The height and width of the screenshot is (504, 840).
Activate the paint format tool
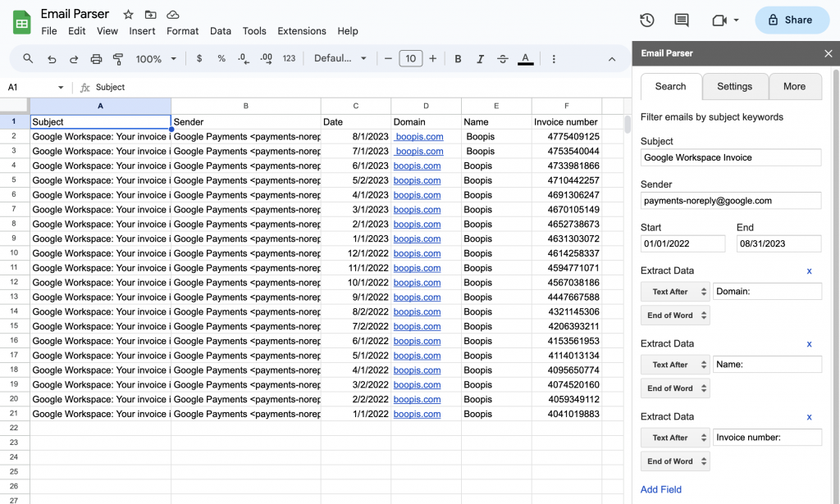118,59
